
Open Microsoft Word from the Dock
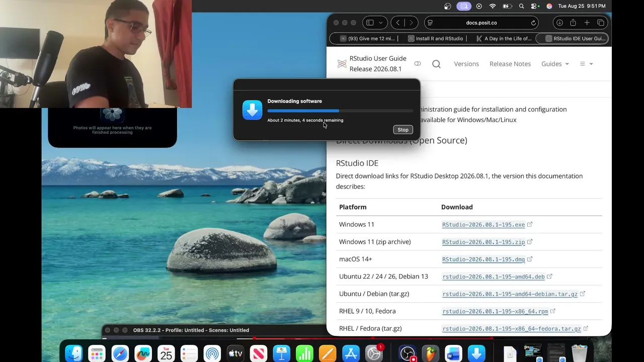coord(453,353)
